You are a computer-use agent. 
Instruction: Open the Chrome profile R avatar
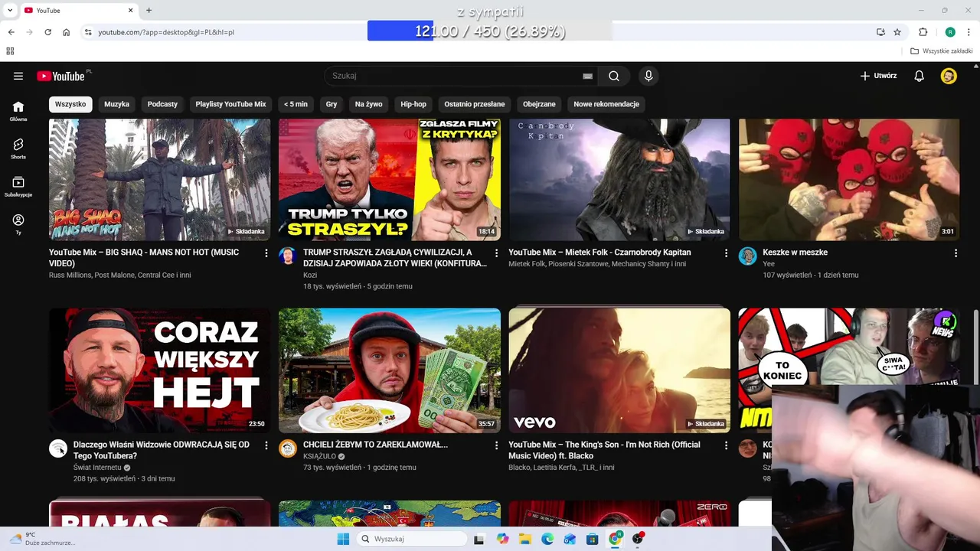pyautogui.click(x=950, y=32)
